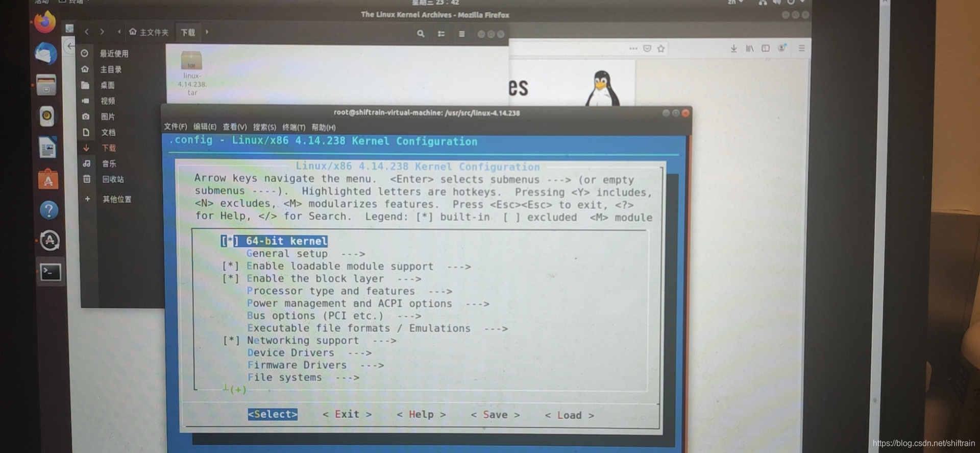Click the search icon in Files
The width and height of the screenshot is (980, 453).
tap(421, 34)
